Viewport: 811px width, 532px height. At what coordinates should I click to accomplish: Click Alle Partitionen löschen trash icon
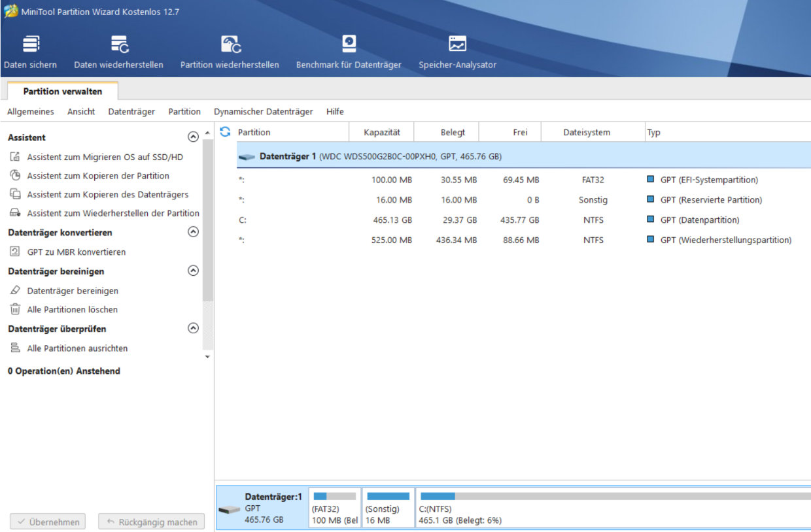tap(15, 309)
